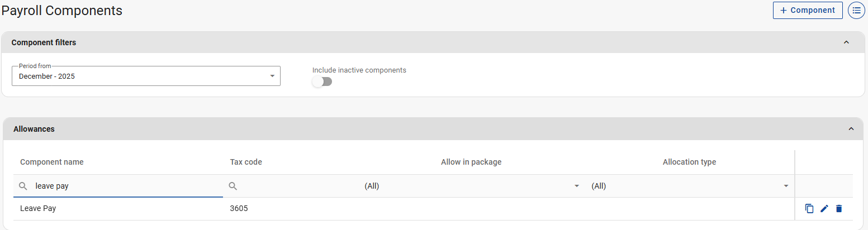The image size is (868, 230).
Task: Delete the Leave Pay component
Action: click(x=838, y=209)
